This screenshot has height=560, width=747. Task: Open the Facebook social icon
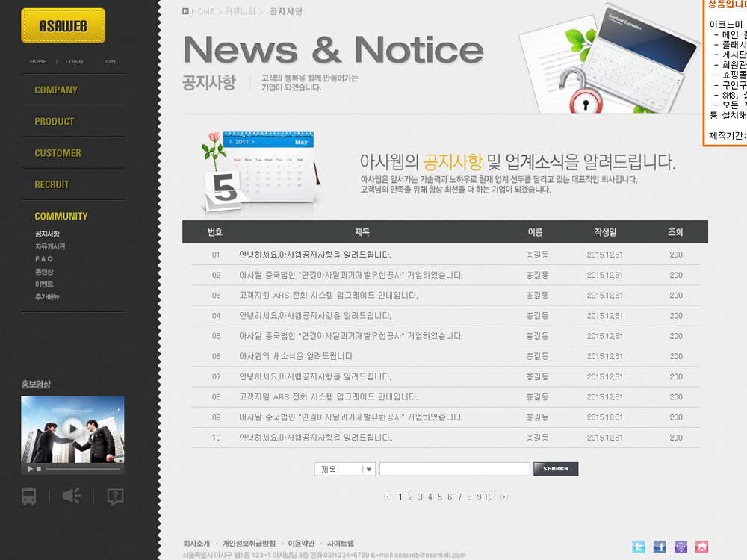tap(660, 547)
